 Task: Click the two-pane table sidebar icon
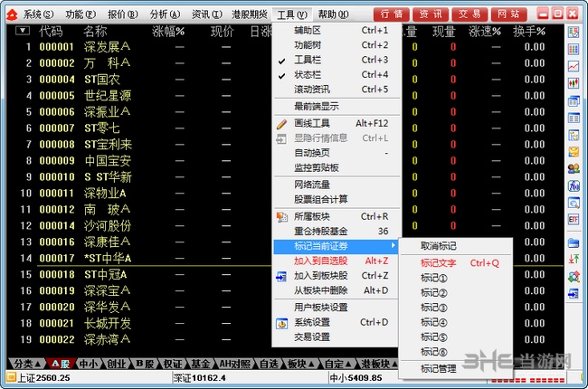tap(574, 118)
